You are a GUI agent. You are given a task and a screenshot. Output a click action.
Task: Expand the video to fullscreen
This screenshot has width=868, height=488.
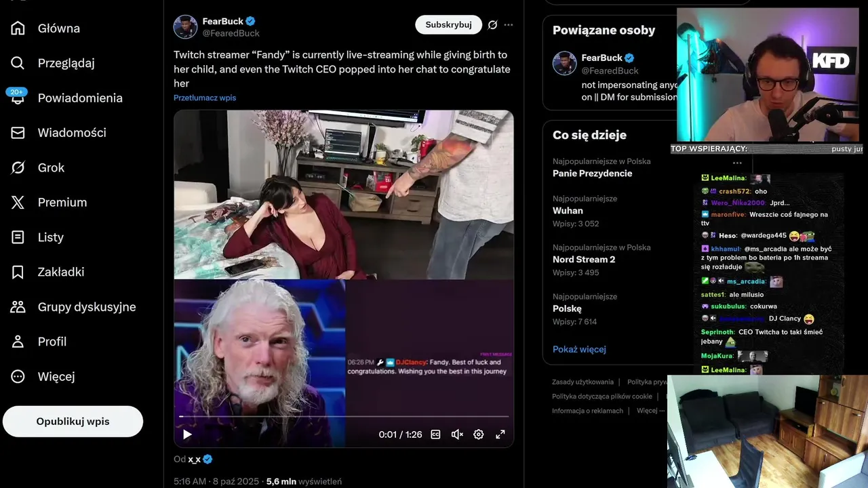(500, 434)
